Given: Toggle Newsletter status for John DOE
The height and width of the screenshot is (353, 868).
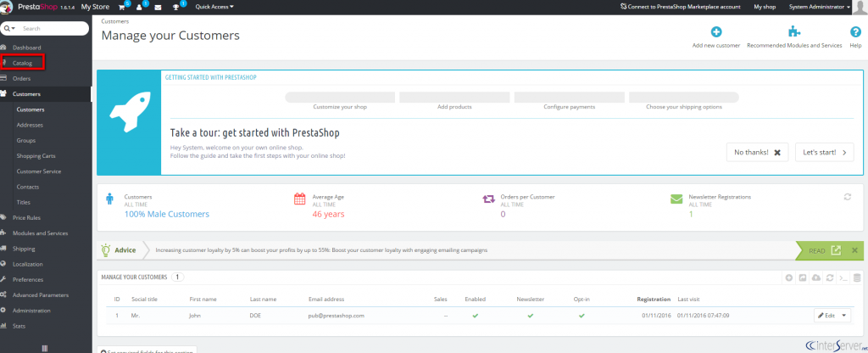Looking at the screenshot, I should pos(530,316).
